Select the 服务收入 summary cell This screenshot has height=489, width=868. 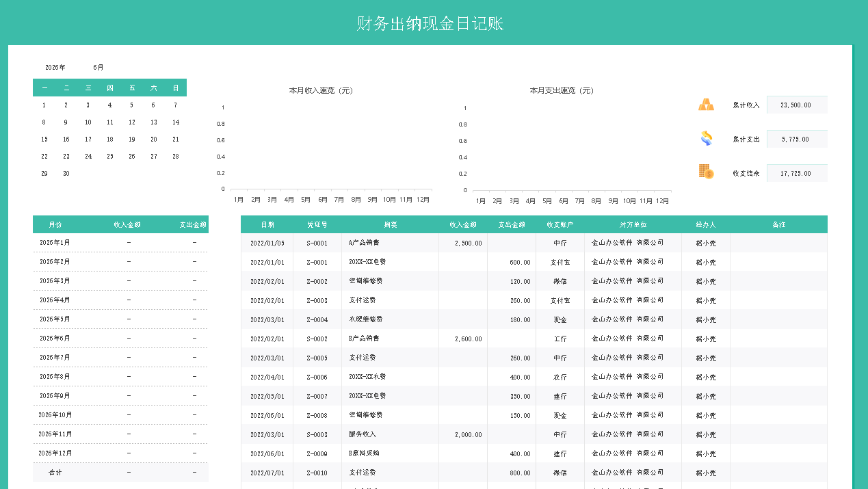pyautogui.click(x=363, y=434)
